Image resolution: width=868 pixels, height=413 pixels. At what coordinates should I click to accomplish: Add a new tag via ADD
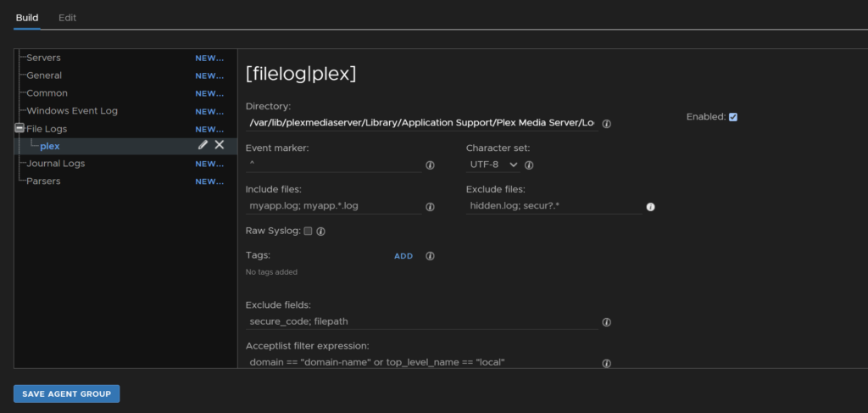[403, 256]
